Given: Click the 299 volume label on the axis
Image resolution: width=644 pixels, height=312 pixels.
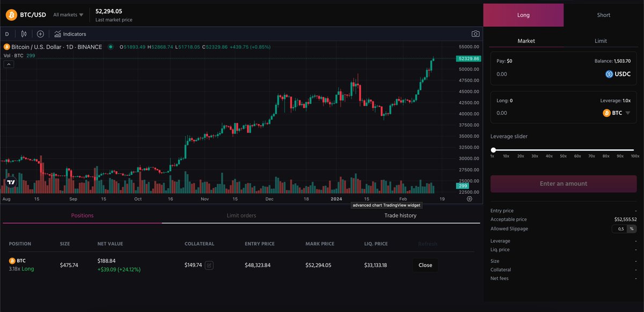Looking at the screenshot, I should [463, 185].
